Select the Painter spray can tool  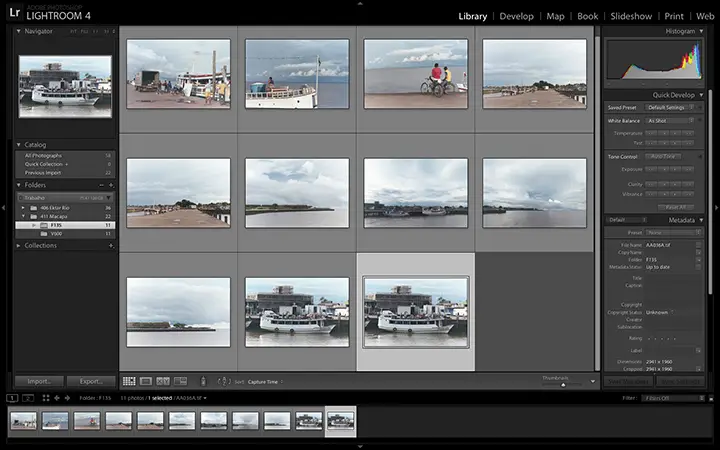tap(203, 381)
